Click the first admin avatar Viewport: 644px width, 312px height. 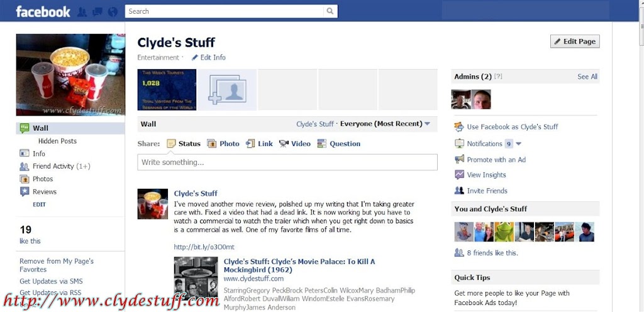[461, 99]
